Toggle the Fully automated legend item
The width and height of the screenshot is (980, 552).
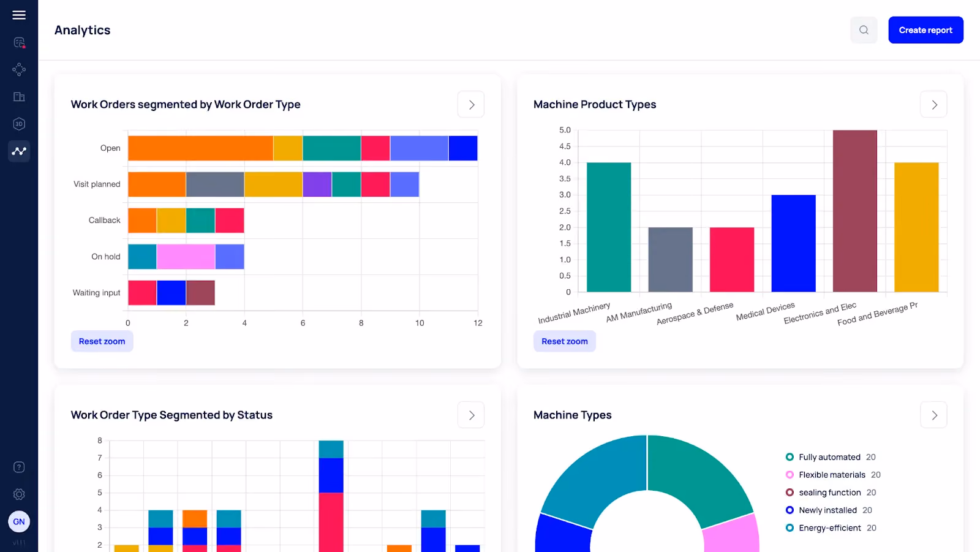point(831,457)
